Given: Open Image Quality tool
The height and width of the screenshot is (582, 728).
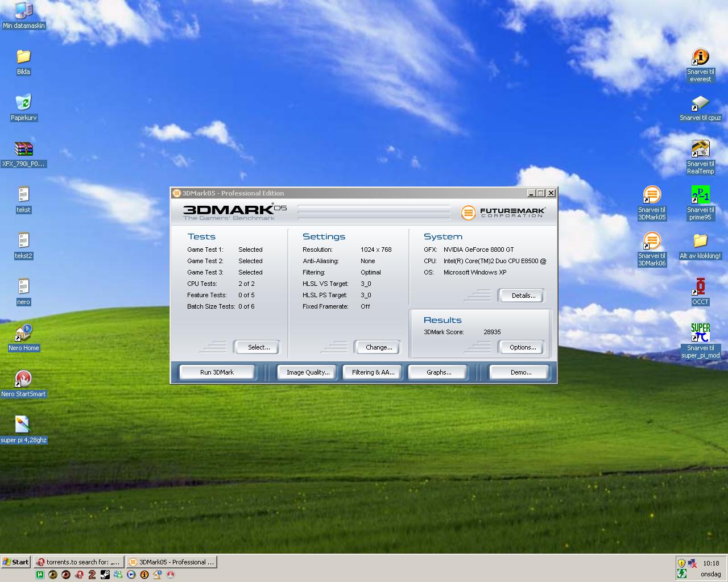Looking at the screenshot, I should 308,372.
